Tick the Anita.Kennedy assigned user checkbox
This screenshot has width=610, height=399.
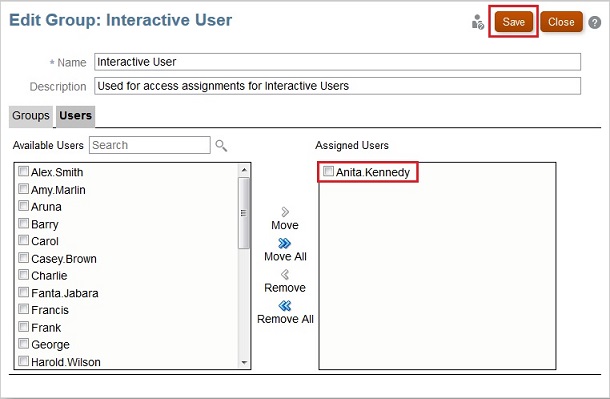(328, 171)
